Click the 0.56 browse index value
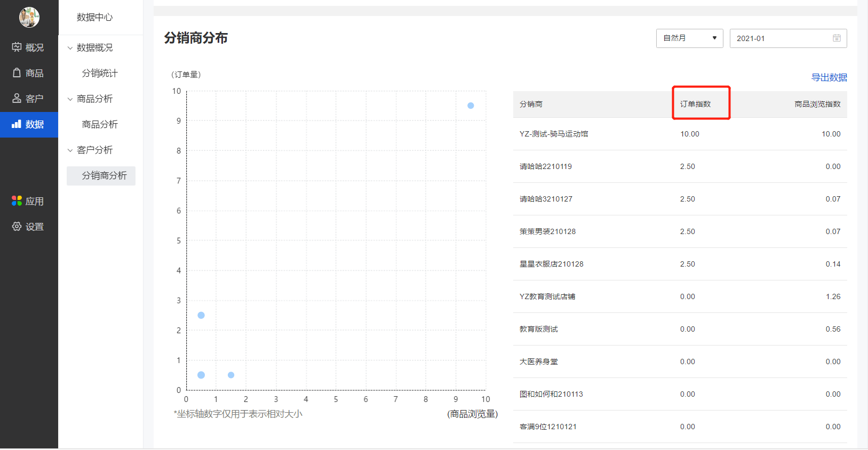The width and height of the screenshot is (868, 450). [833, 329]
